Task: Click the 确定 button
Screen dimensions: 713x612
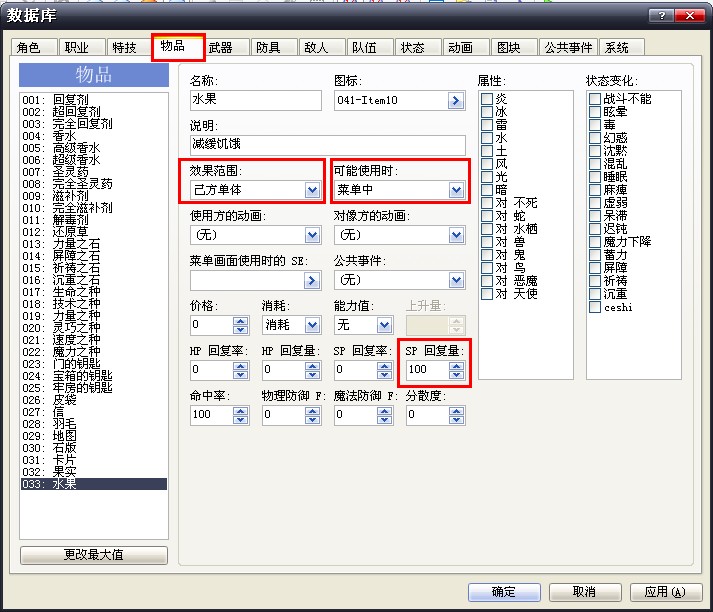Action: [504, 592]
